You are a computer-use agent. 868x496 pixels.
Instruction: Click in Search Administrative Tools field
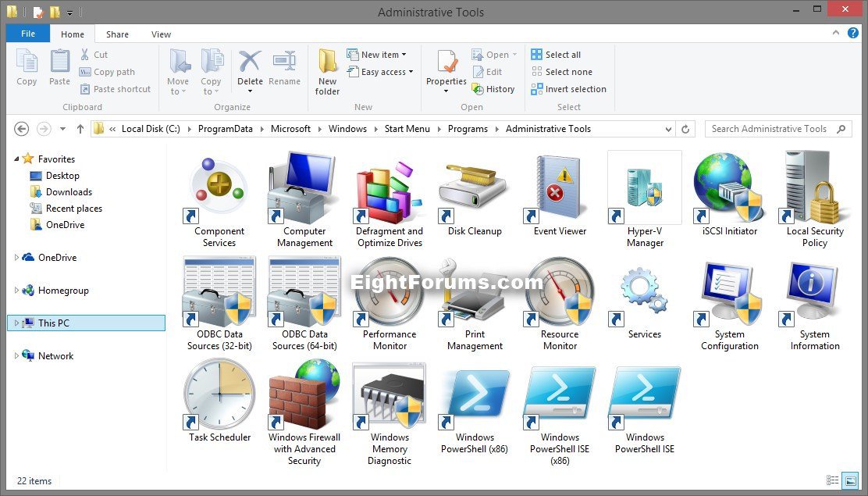[x=778, y=129]
